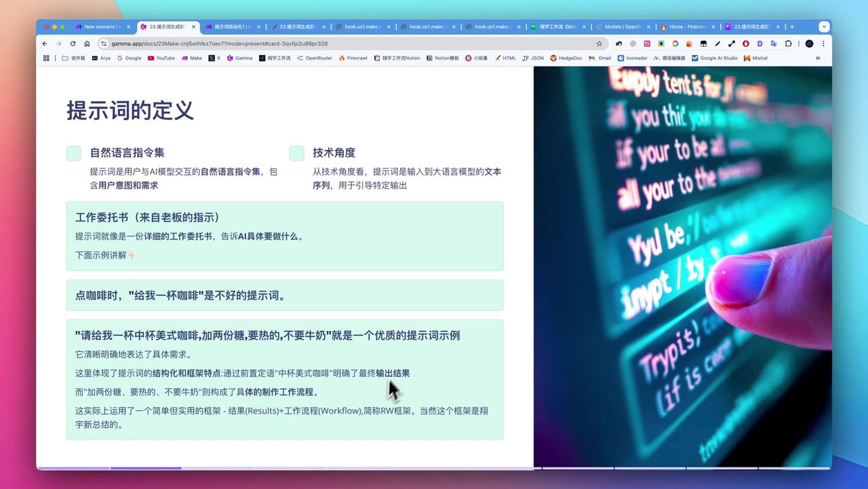Viewport: 868px width, 489px height.
Task: Open the 收件箱 bookmarks folder
Action: pos(74,58)
